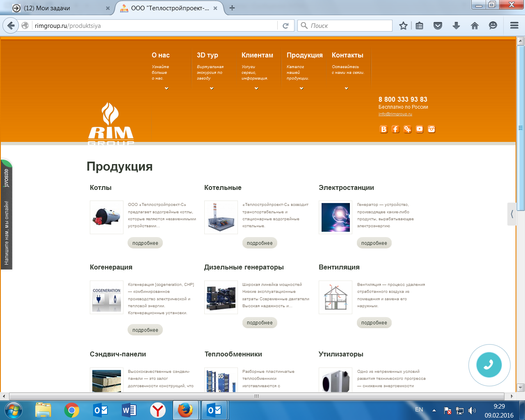Expand the chevron under 3D тур
Screen dimensions: 525x420
coord(212,88)
